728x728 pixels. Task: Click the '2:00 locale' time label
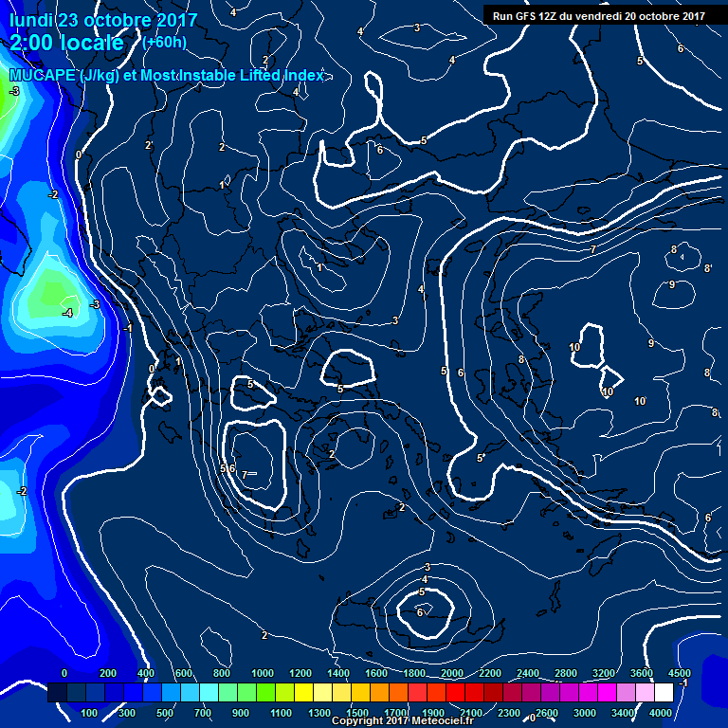(x=66, y=43)
